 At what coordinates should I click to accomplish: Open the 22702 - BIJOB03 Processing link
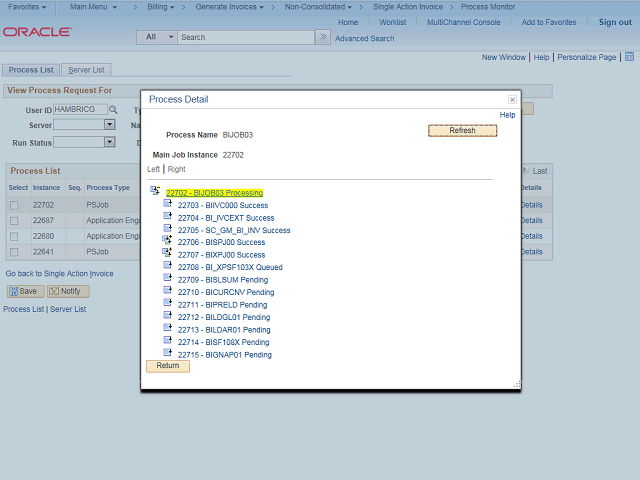pyautogui.click(x=214, y=192)
